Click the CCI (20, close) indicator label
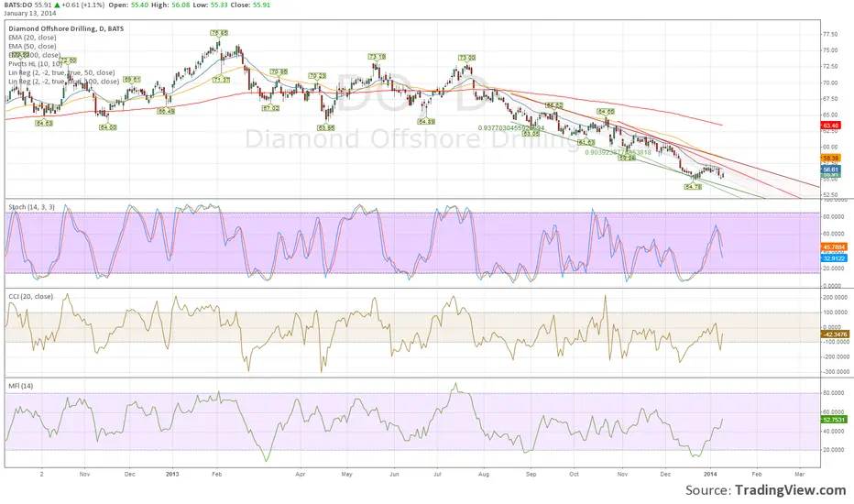 [x=30, y=296]
